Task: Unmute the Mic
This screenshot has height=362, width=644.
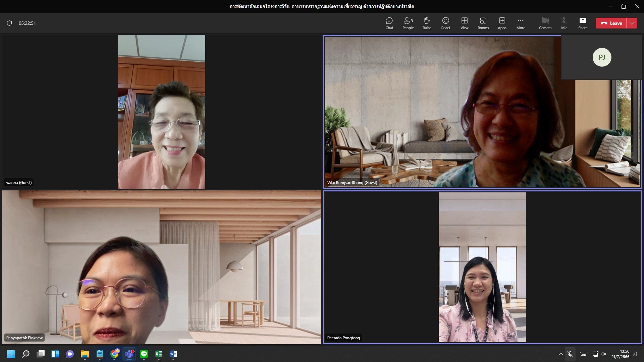Action: pos(564,23)
